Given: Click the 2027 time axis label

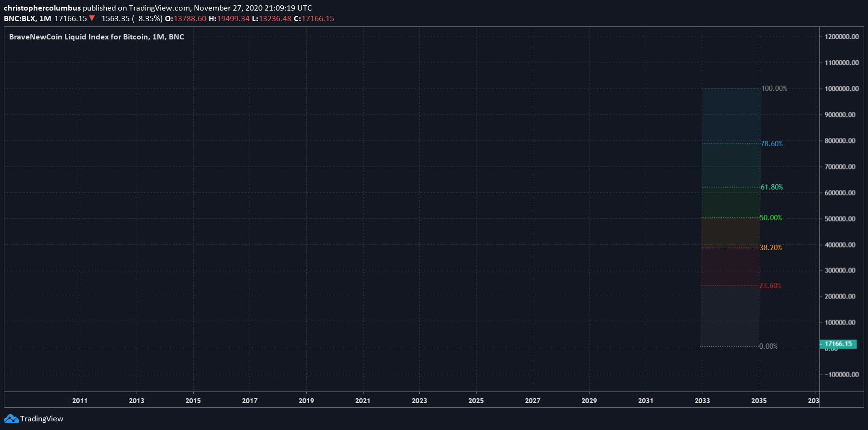Looking at the screenshot, I should click(532, 401).
